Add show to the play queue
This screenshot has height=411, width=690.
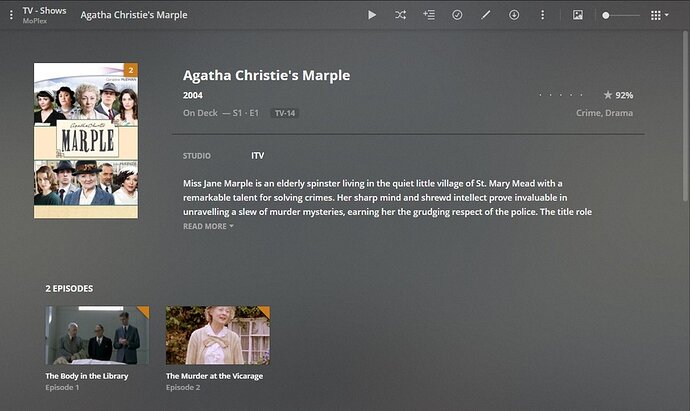(429, 15)
